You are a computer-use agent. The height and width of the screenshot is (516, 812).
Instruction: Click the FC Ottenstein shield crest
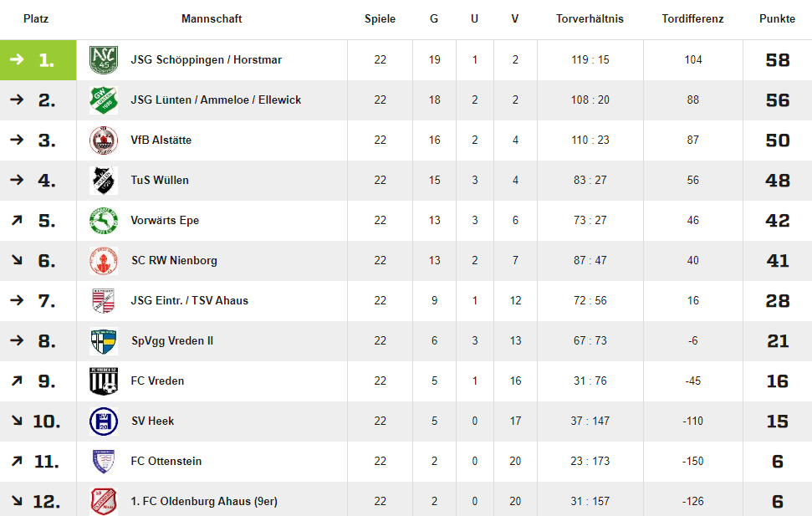(104, 462)
